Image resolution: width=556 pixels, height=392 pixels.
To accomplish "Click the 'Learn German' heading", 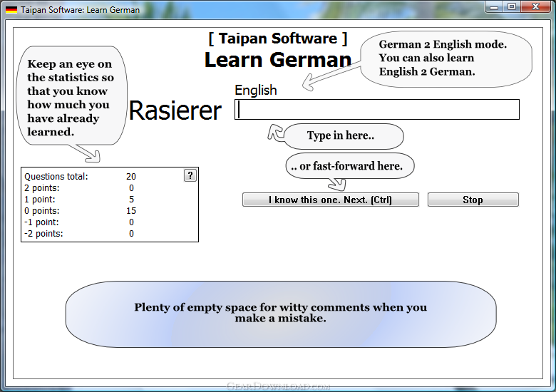I will [x=278, y=60].
